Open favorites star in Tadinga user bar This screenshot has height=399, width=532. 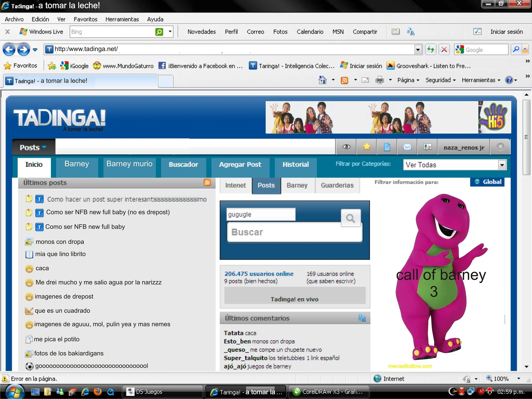tap(367, 147)
